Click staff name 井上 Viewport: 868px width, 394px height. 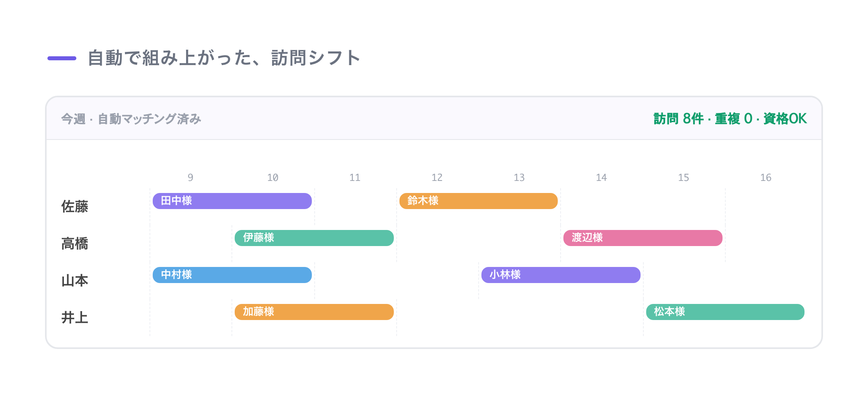[x=75, y=318]
